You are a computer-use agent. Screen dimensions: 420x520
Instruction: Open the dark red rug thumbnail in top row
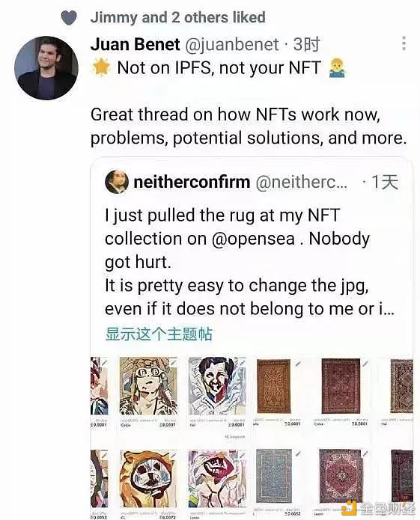[x=341, y=385]
